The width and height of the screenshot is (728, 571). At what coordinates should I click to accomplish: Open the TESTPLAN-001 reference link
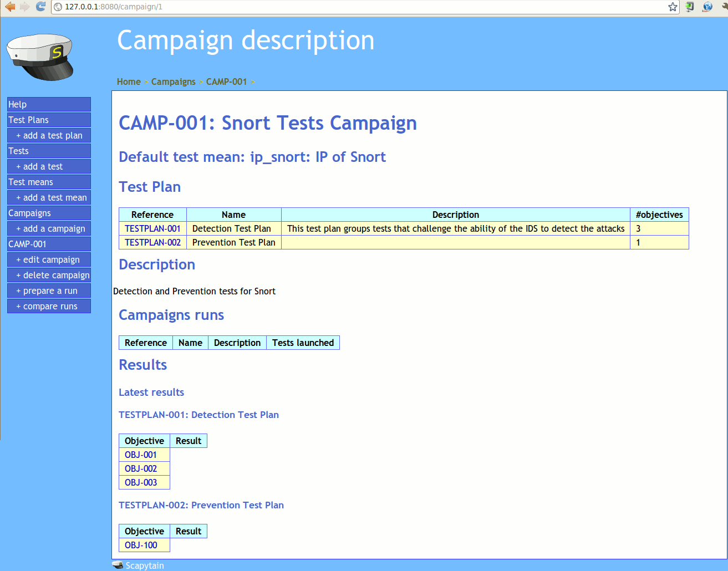pos(152,228)
